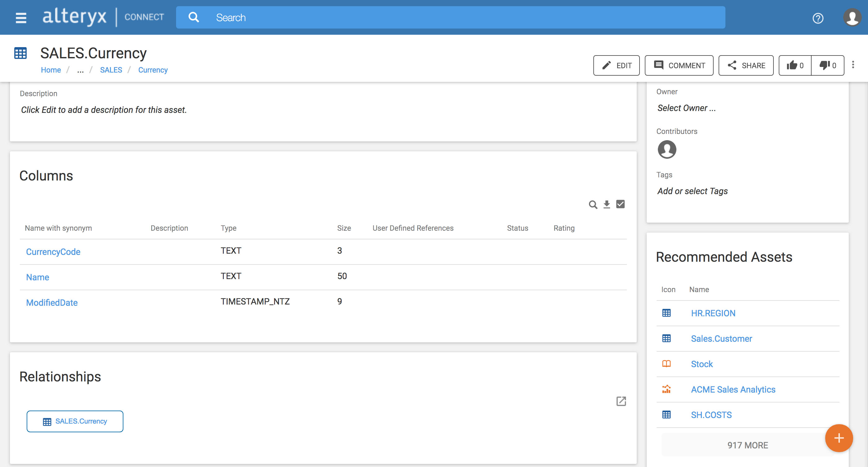Click the TIMESTAMP_NTZ type cell
This screenshot has height=467, width=868.
click(255, 301)
